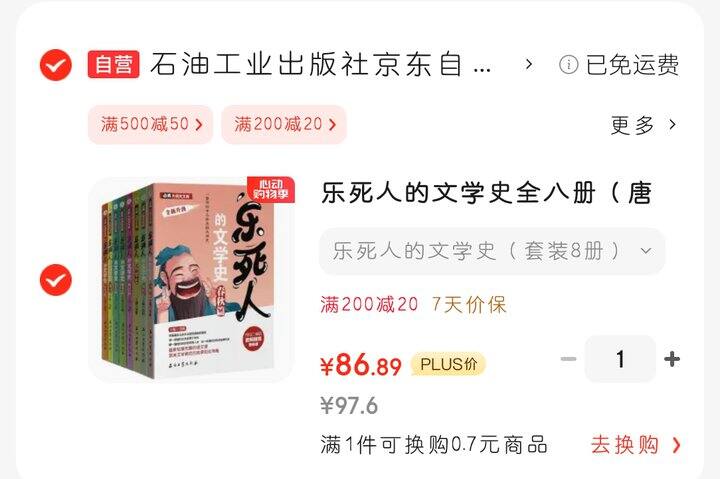
Task: Tap the 去换购 link
Action: [x=636, y=445]
